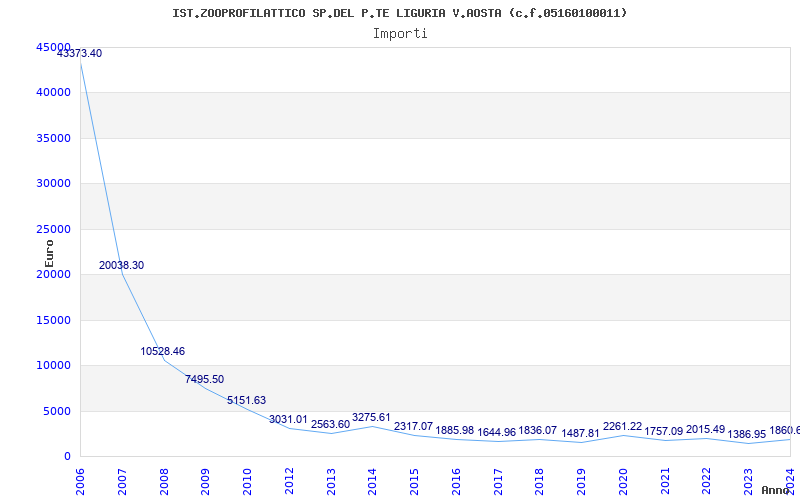Click the 2015 x-axis year label
800x500 pixels.
pos(414,482)
